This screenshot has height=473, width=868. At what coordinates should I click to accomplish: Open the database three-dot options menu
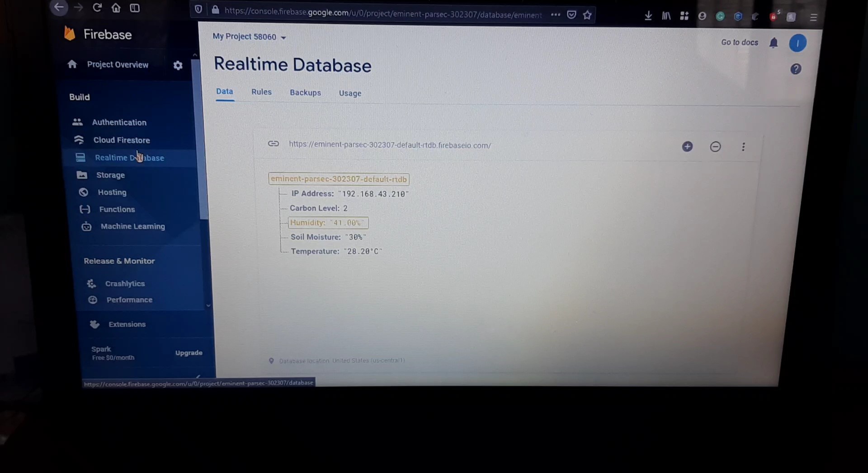743,147
